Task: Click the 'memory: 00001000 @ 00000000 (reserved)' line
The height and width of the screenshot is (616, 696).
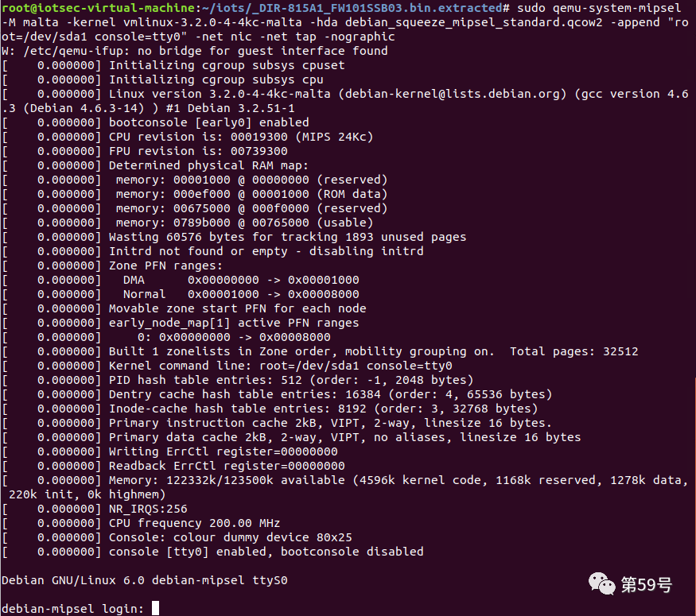Action: (195, 180)
